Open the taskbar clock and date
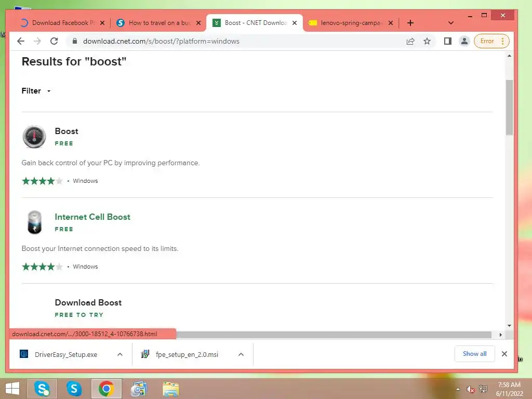This screenshot has height=399, width=532. pyautogui.click(x=509, y=389)
